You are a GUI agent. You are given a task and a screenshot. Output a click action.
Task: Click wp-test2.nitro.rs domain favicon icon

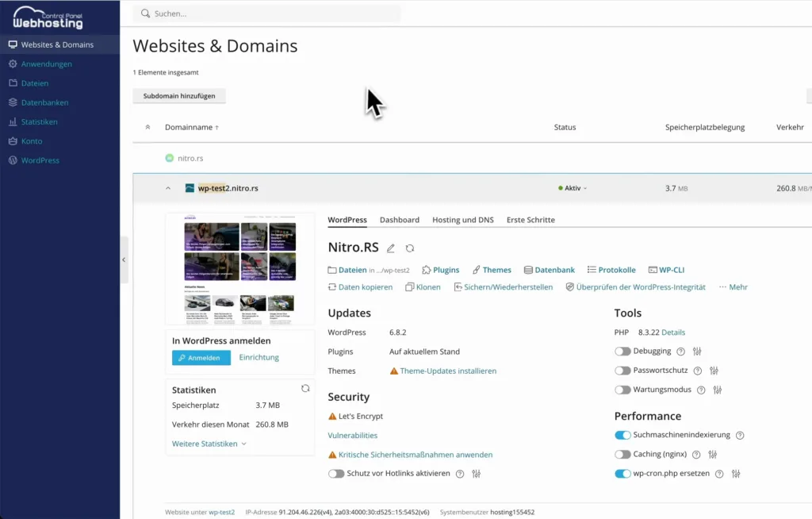(x=190, y=188)
